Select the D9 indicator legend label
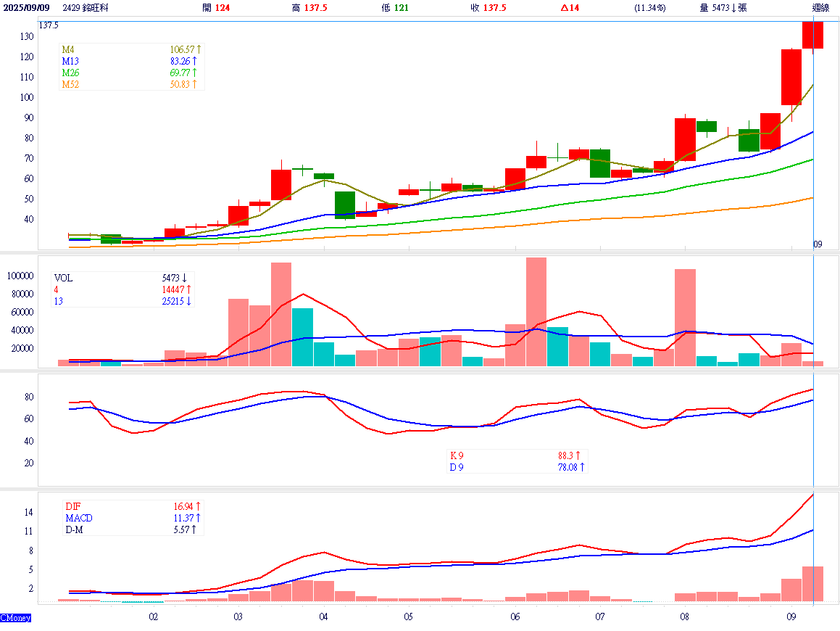 [457, 468]
